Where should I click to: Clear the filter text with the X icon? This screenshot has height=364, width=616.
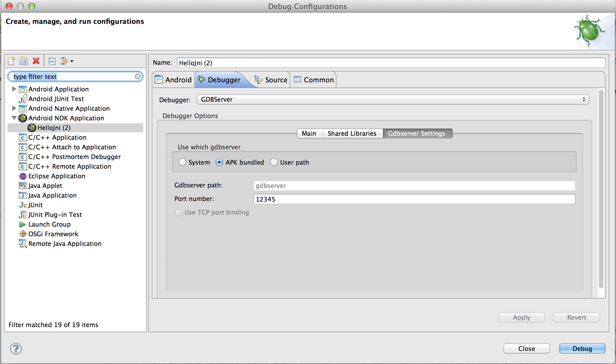(138, 76)
